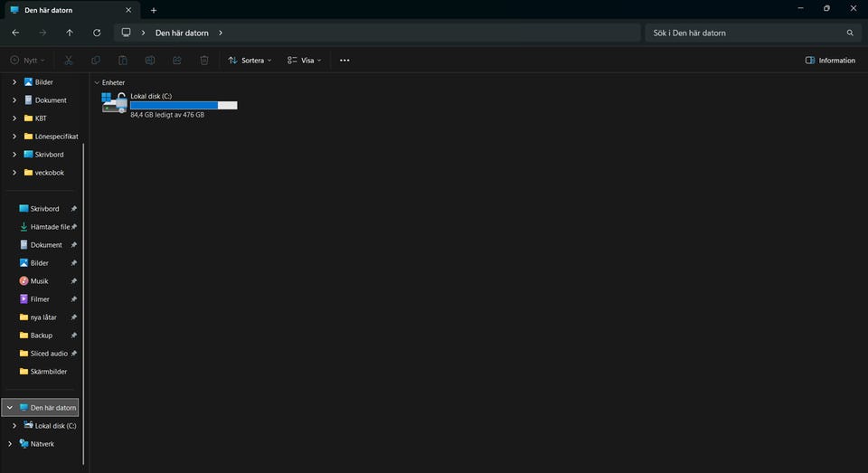This screenshot has width=868, height=473.
Task: Expand the Lönespecifikat folder node
Action: 14,137
